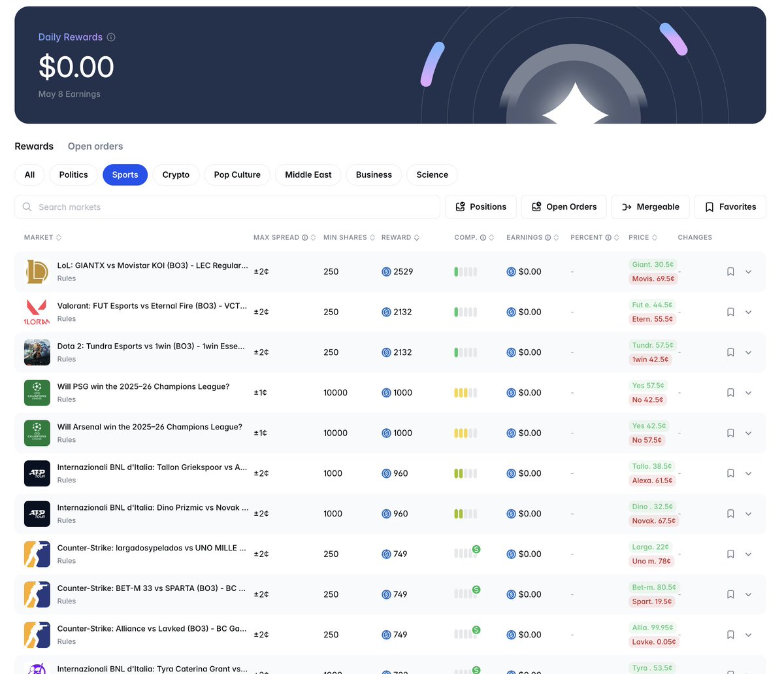The width and height of the screenshot is (784, 674).
Task: Click the Positions filter button
Action: (x=481, y=207)
